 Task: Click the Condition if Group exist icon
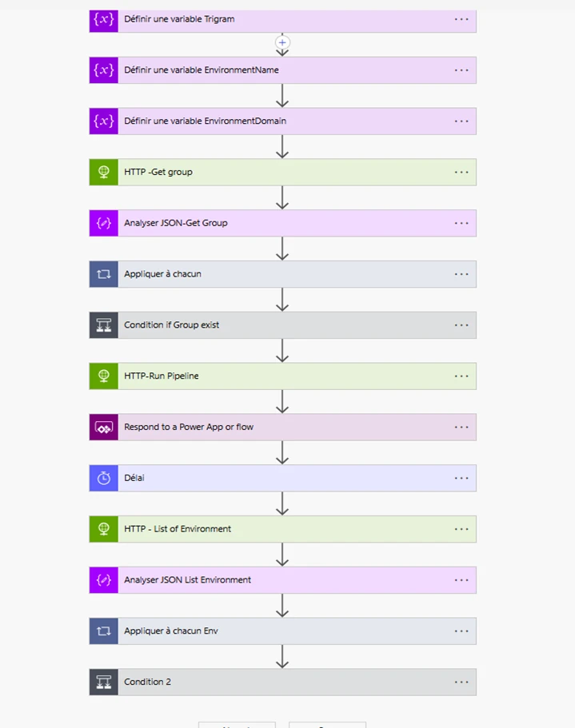pos(104,325)
